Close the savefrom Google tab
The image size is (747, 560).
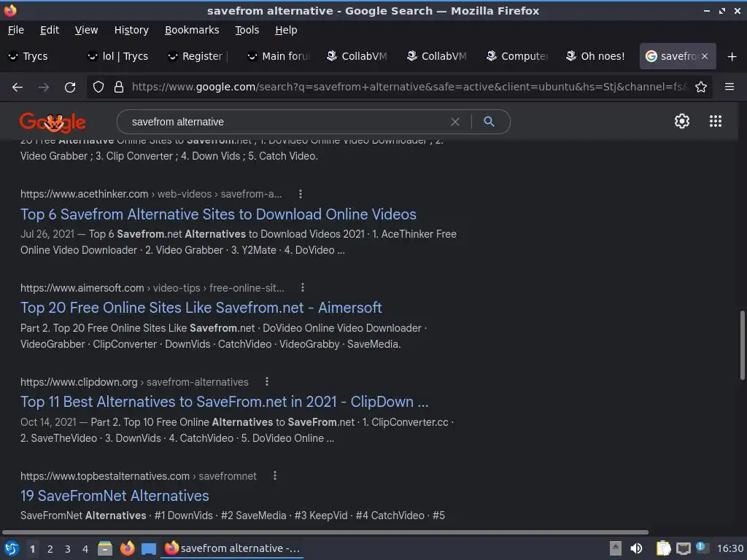coord(705,56)
